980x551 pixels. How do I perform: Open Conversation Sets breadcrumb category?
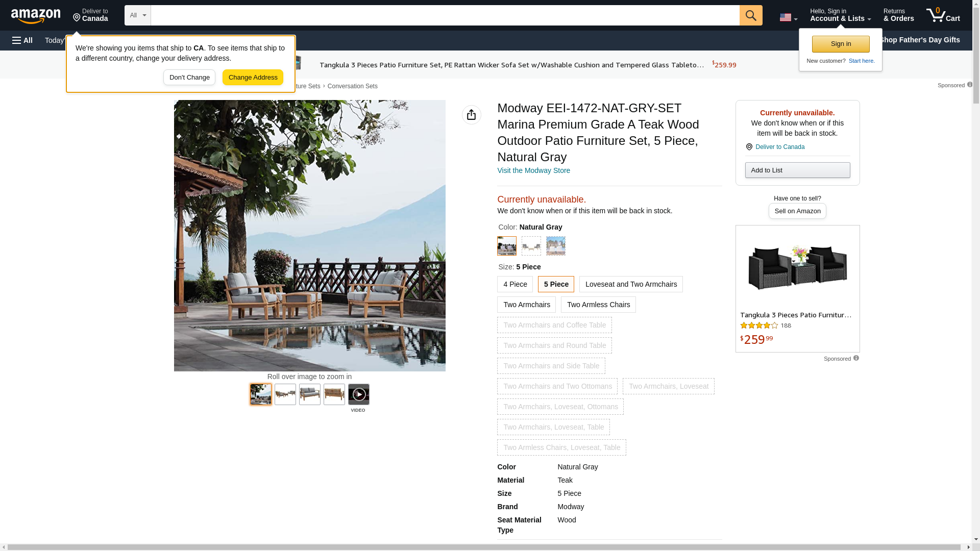click(352, 86)
